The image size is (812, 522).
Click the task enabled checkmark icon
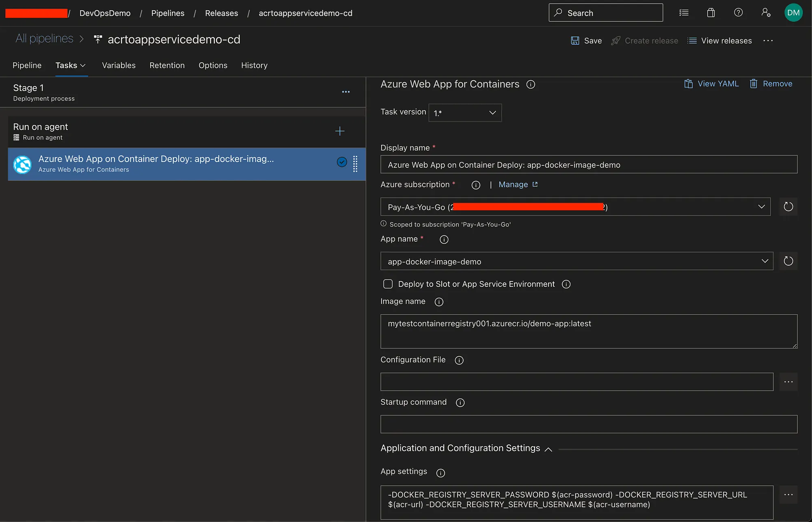click(x=342, y=162)
